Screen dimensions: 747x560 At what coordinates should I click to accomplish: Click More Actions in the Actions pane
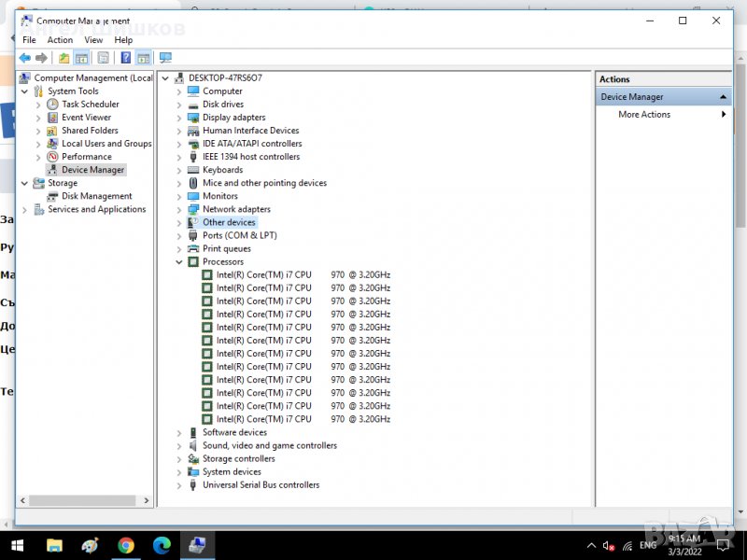(x=644, y=115)
